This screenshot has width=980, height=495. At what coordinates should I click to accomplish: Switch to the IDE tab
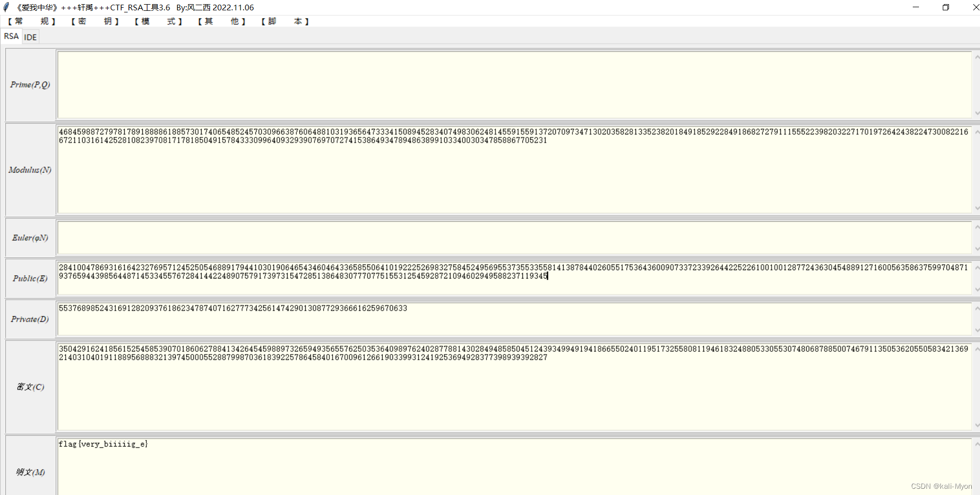tap(30, 37)
